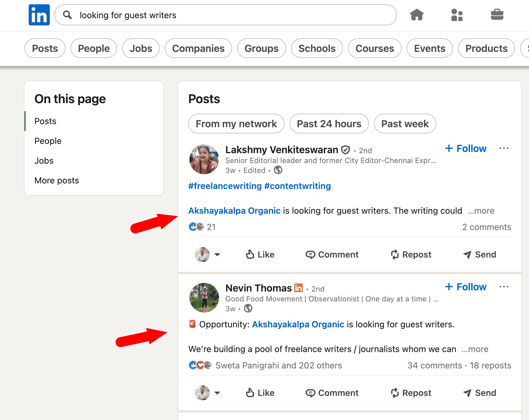Image resolution: width=529 pixels, height=420 pixels.
Task: Open #freelancewriting hashtag
Action: tap(225, 186)
